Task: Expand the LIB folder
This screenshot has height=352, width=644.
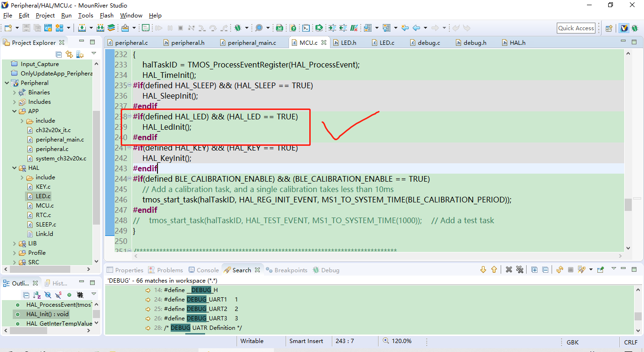Action: point(14,243)
